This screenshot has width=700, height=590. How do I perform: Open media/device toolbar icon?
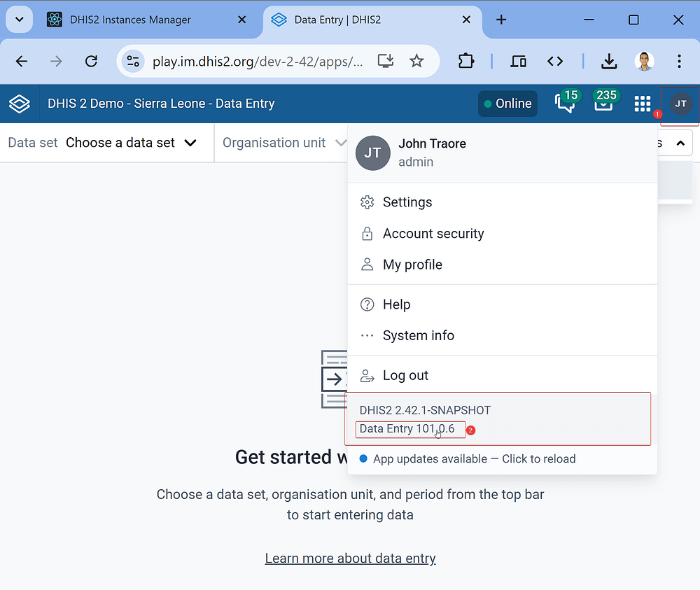[x=518, y=61]
